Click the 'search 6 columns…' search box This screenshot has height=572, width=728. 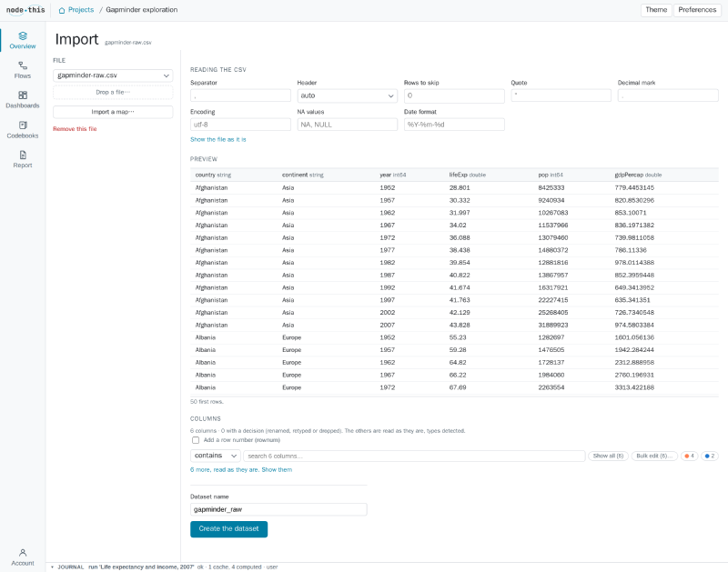(x=414, y=456)
